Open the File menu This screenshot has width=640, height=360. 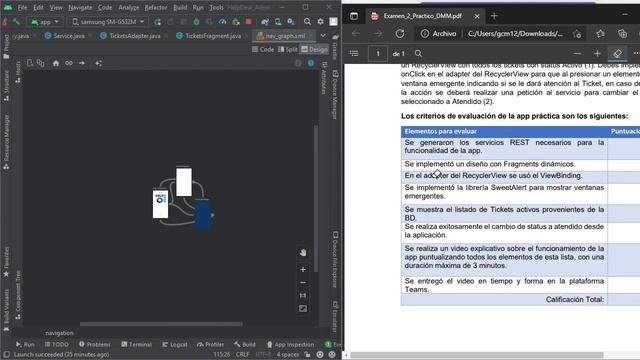click(x=22, y=7)
